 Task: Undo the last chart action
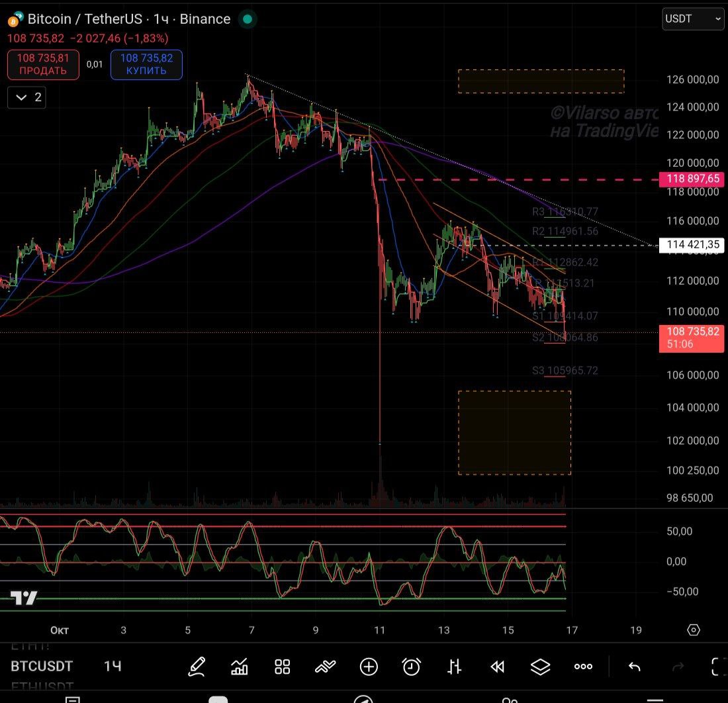point(634,667)
